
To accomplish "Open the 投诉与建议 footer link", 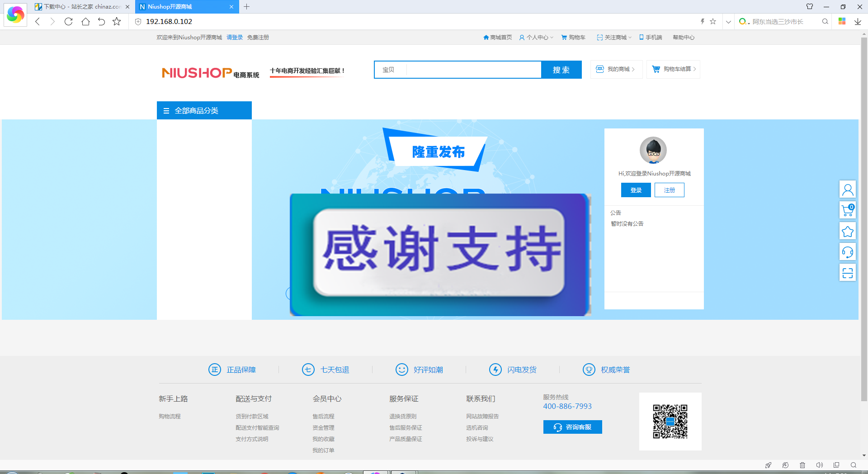I will click(480, 439).
